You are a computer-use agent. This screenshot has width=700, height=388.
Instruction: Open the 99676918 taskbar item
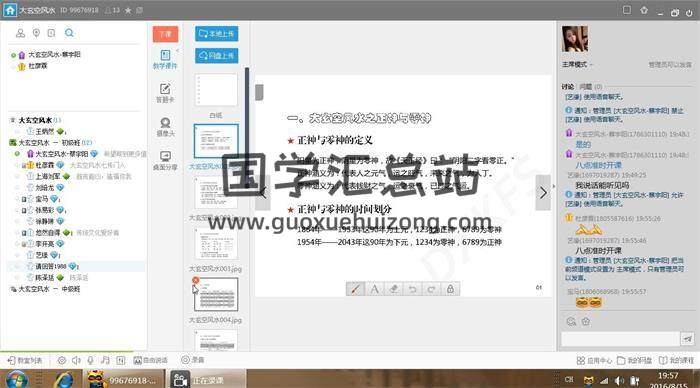coord(123,380)
